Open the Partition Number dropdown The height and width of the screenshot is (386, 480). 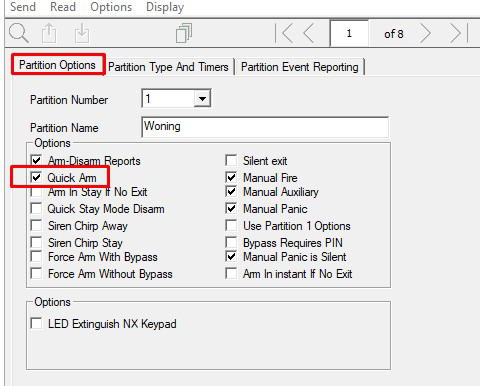202,99
